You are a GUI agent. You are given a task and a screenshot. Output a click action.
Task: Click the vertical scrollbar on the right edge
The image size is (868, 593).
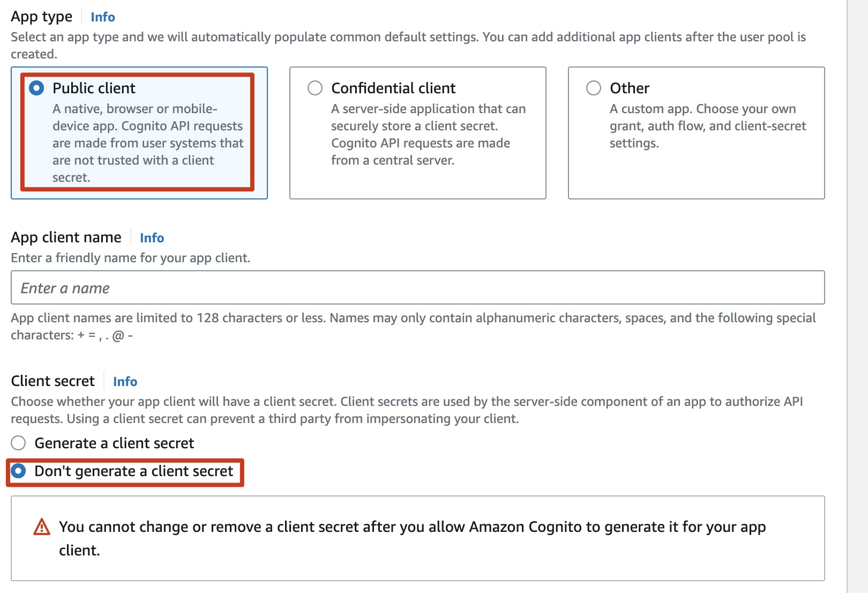pyautogui.click(x=857, y=296)
